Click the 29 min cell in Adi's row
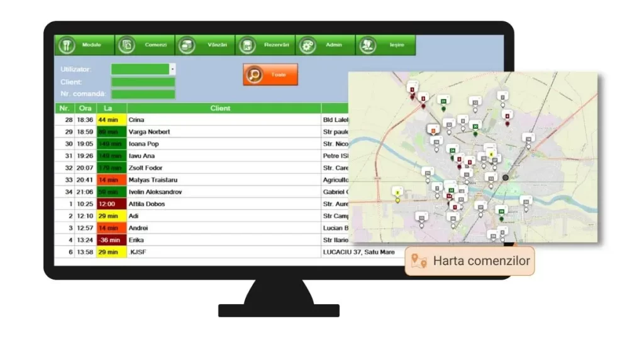Image resolution: width=644 pixels, height=338 pixels. [111, 215]
